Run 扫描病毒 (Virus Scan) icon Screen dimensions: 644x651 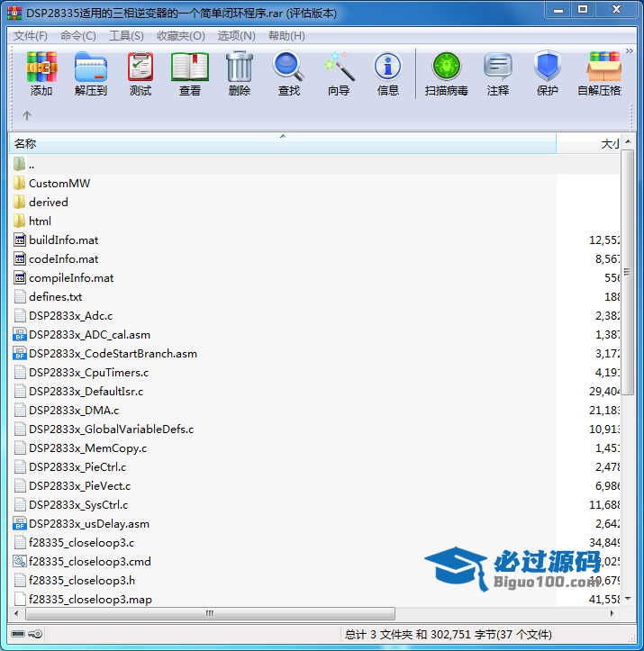[x=446, y=74]
